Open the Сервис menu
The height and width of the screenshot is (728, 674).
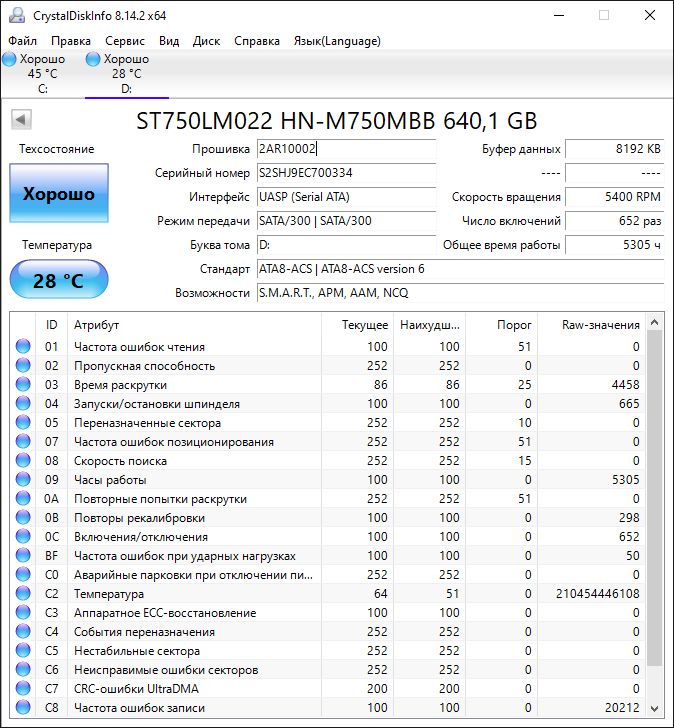tap(125, 41)
